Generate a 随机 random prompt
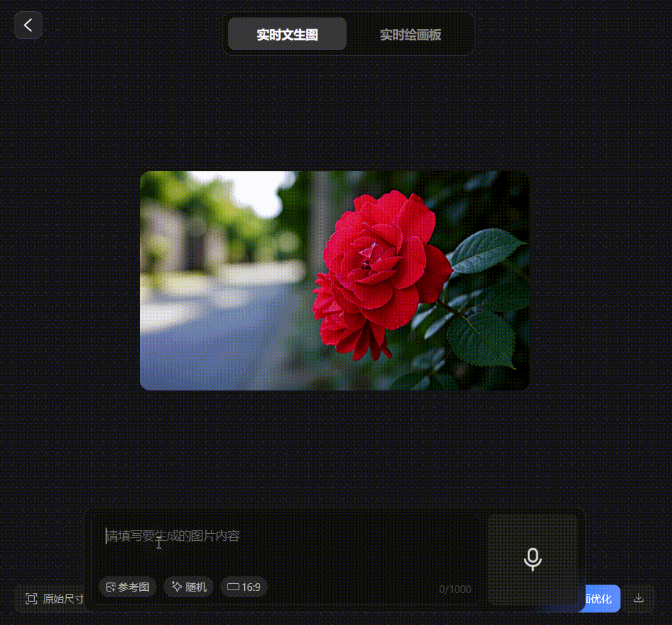Viewport: 672px width, 625px height. pyautogui.click(x=189, y=587)
